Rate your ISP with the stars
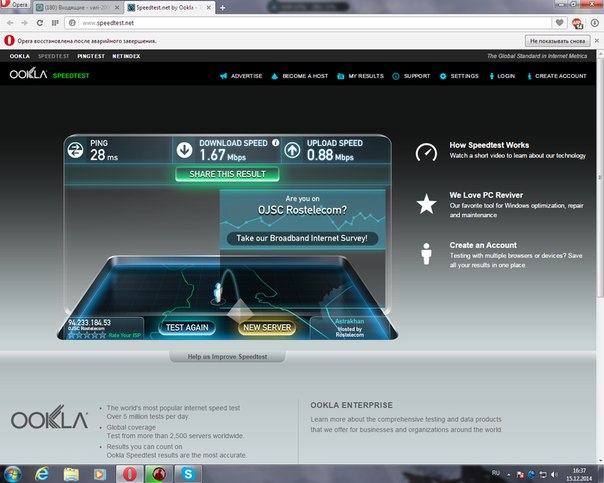This screenshot has height=483, width=604. (87, 335)
